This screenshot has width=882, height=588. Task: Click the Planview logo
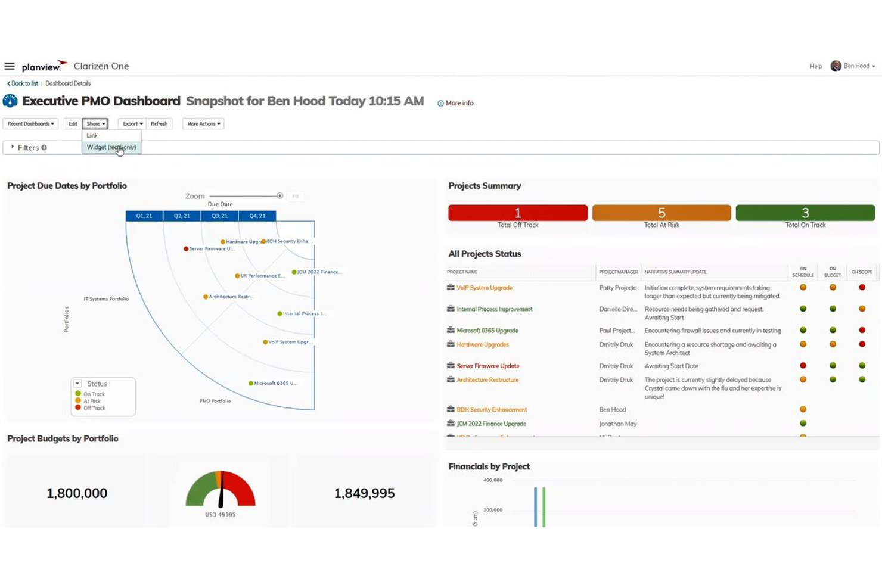click(45, 66)
